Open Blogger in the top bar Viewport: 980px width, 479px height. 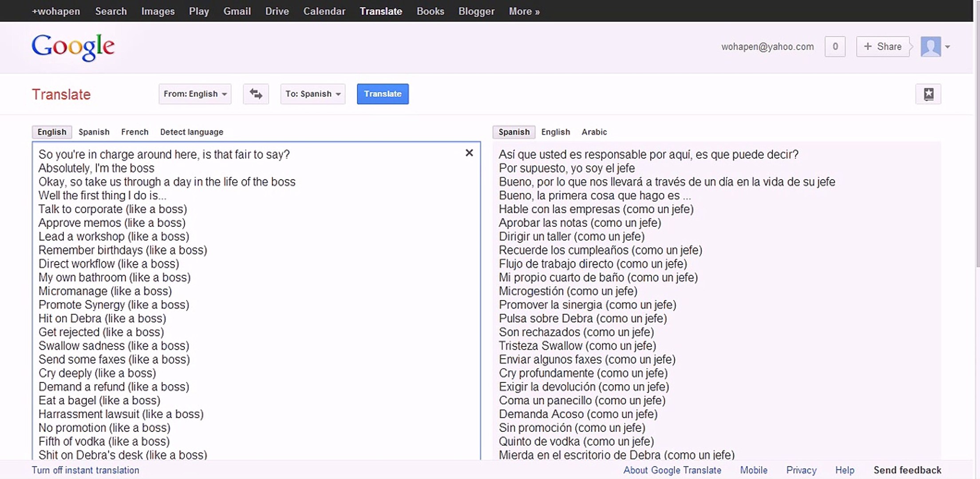coord(476,11)
